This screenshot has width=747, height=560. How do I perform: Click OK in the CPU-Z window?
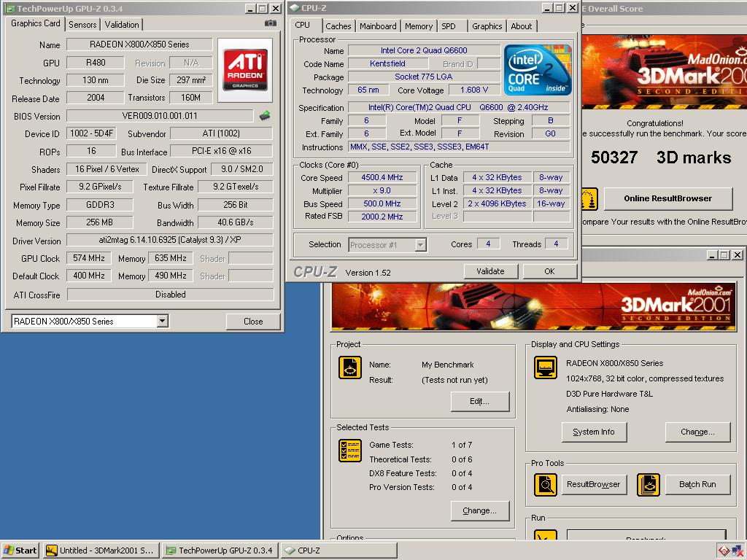[x=549, y=271]
